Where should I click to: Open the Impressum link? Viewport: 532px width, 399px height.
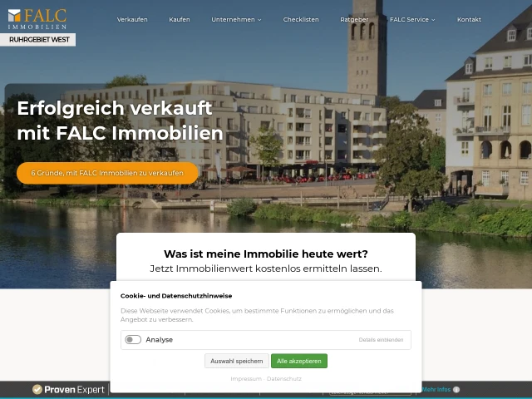coord(246,379)
